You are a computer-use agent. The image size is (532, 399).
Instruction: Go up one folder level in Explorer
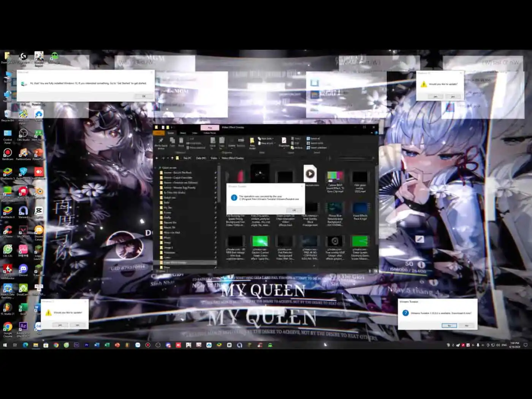(x=172, y=158)
